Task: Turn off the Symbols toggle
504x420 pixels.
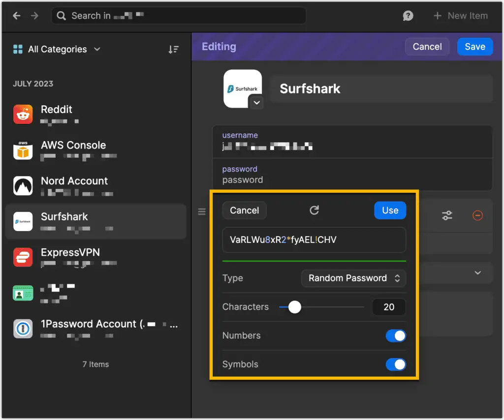Action: (396, 364)
